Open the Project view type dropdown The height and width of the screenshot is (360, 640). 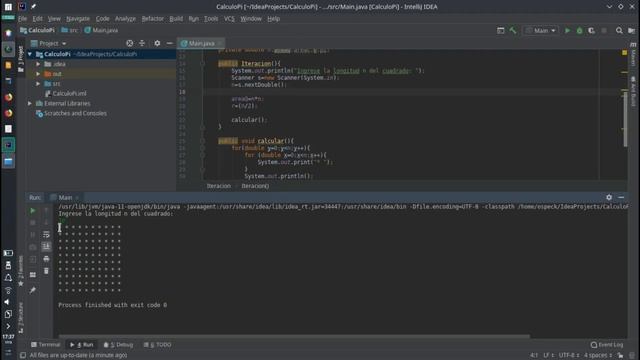(x=49, y=43)
